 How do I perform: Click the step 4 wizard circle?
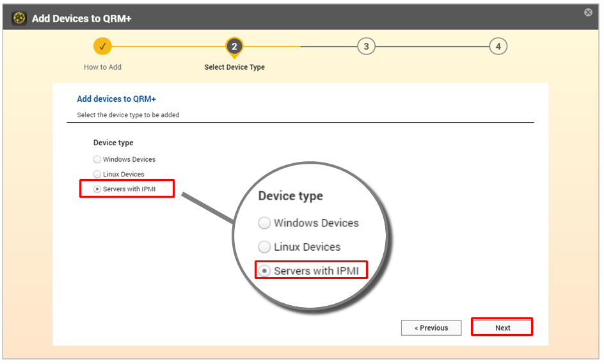point(498,46)
